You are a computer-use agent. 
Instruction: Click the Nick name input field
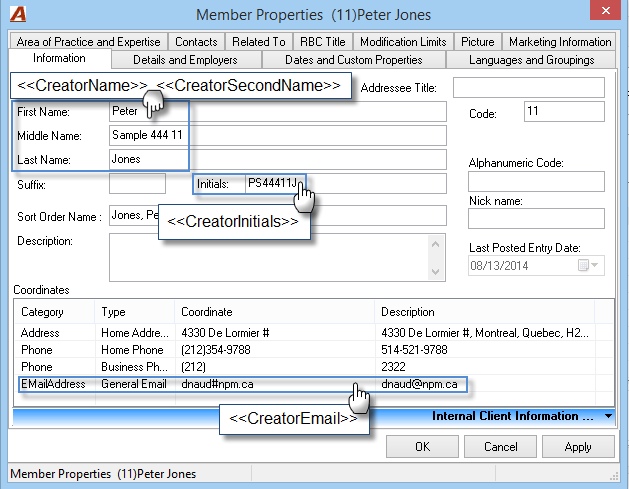[x=536, y=219]
